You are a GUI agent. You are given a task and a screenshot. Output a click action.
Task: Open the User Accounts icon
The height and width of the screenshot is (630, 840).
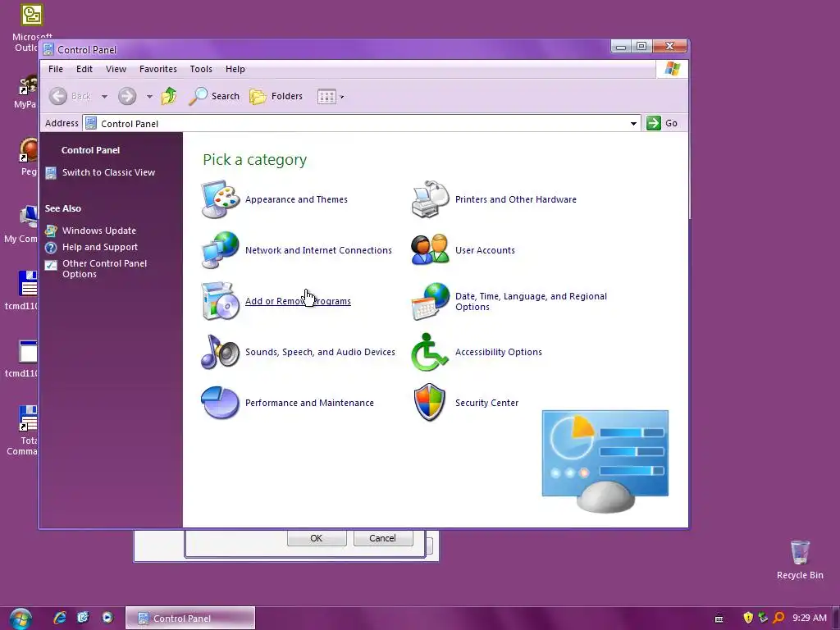coord(430,250)
